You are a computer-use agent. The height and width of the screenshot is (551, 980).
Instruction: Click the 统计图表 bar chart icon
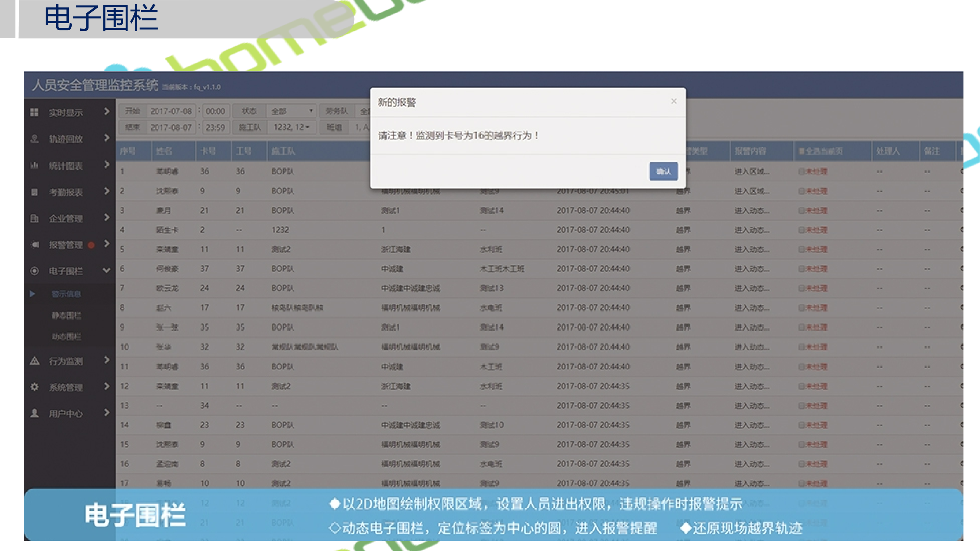point(34,165)
